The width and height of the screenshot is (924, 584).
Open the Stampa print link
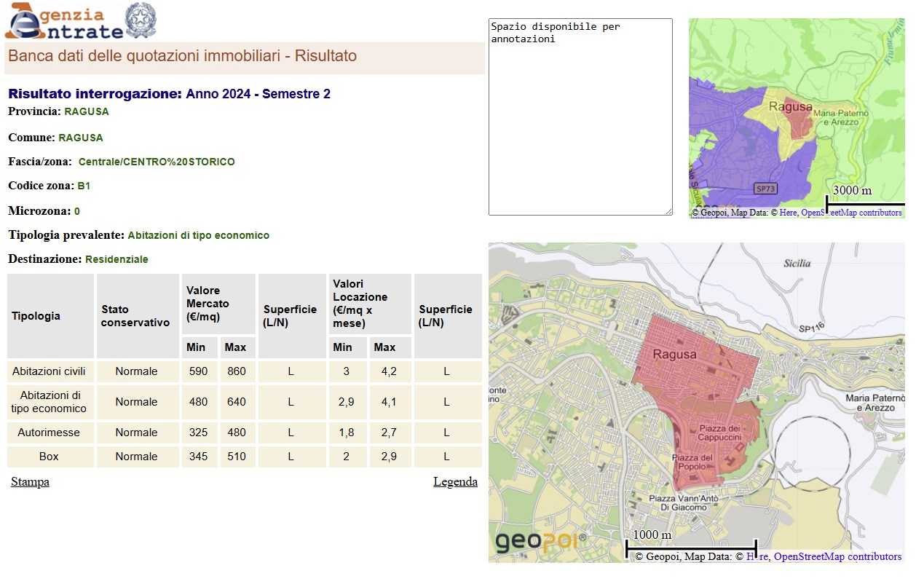[x=30, y=482]
